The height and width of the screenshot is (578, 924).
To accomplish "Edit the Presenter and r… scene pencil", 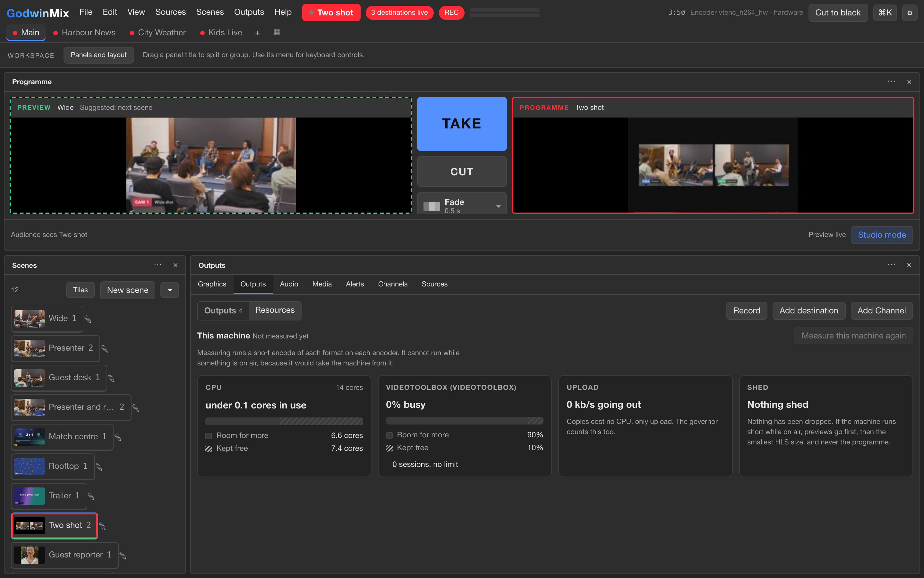I will click(135, 407).
